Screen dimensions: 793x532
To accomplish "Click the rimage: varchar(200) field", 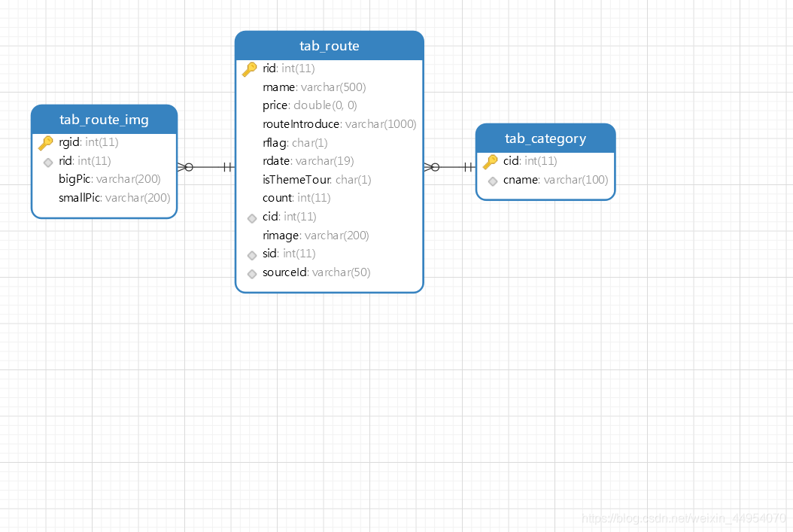I will [315, 236].
